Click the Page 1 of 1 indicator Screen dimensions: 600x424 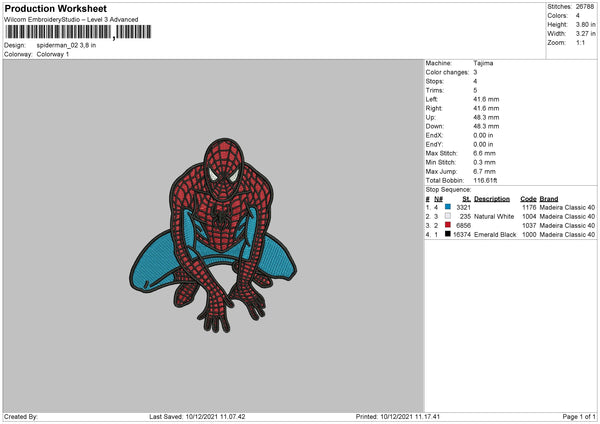pyautogui.click(x=579, y=417)
